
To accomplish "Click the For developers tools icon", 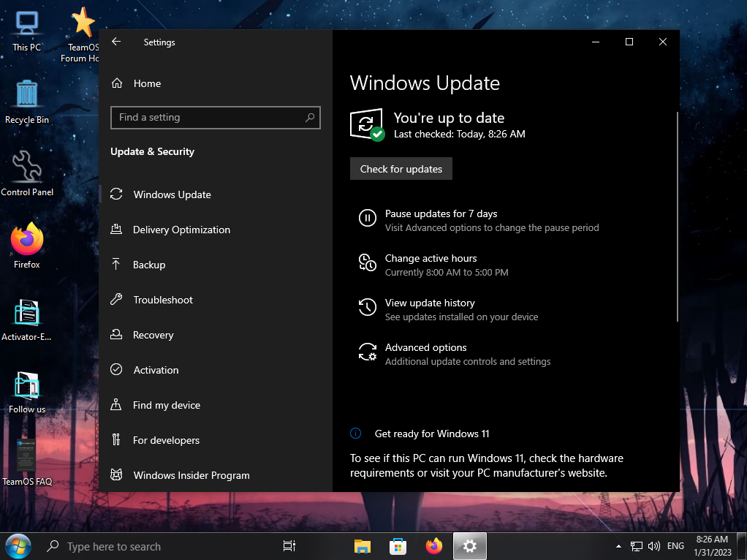I will [115, 439].
